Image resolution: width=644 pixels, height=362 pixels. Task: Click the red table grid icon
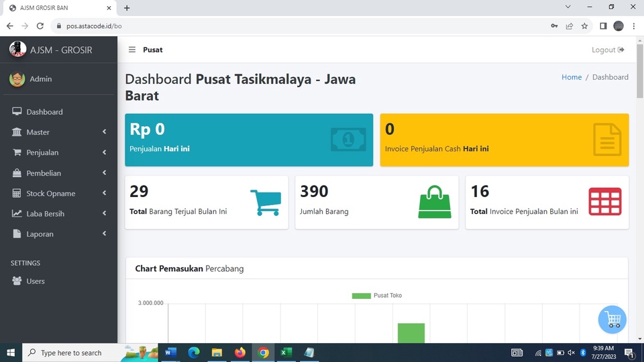(x=605, y=202)
